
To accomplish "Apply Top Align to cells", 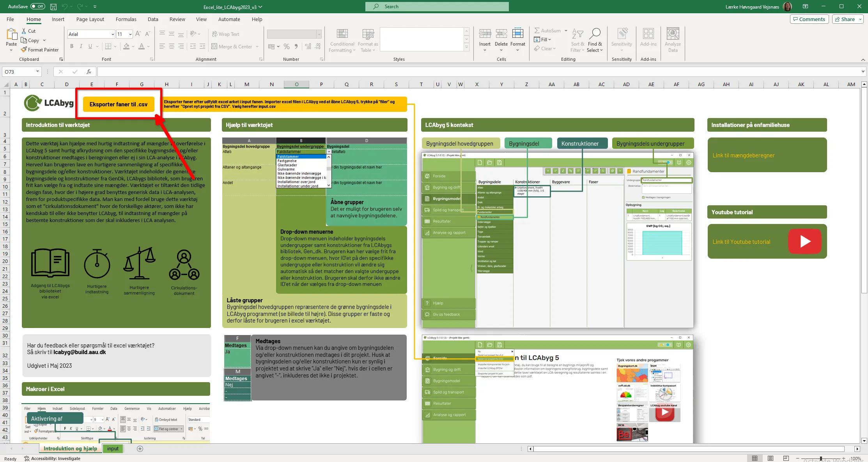I will (162, 34).
